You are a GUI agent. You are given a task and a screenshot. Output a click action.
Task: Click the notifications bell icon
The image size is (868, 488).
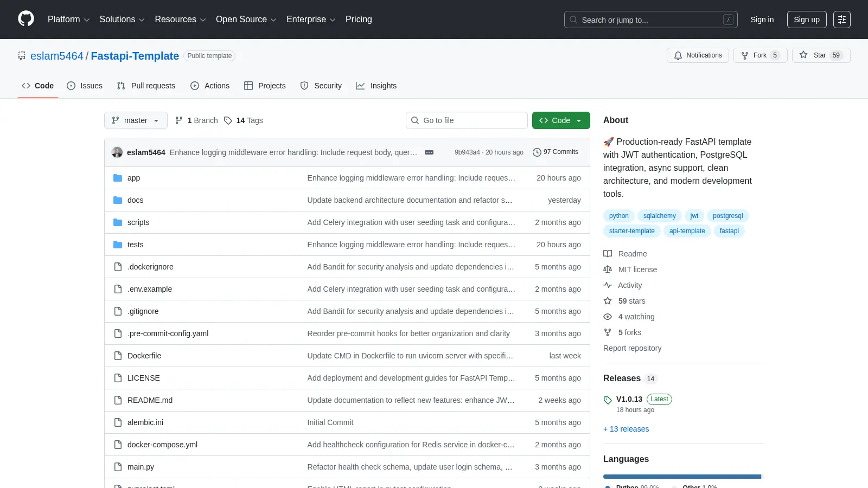pos(678,55)
